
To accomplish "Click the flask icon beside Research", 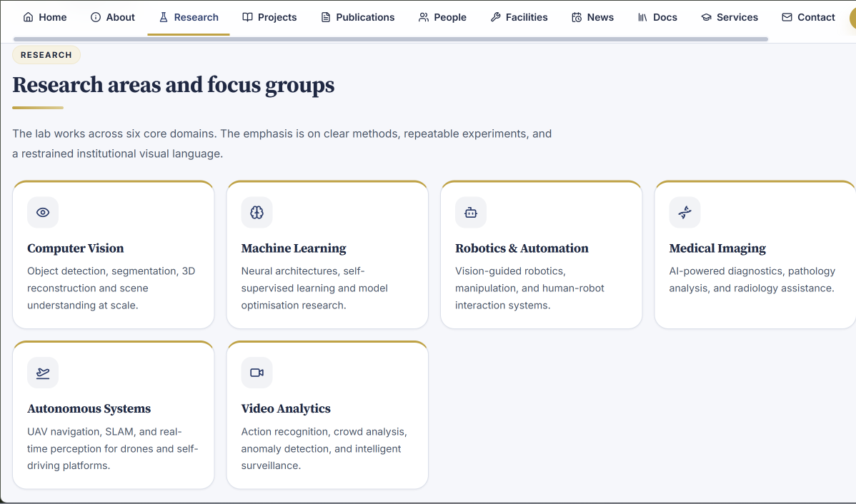I will [x=163, y=17].
